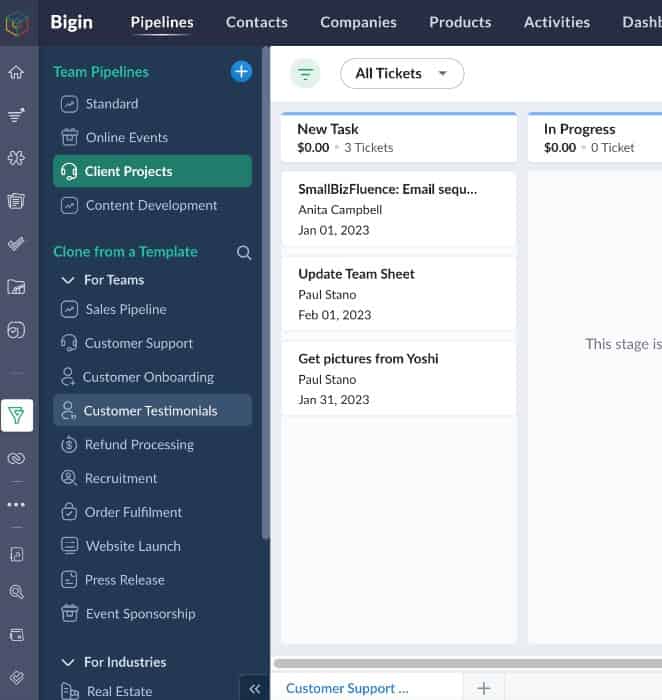Open the Update Team Sheet ticket
662x700 pixels.
point(399,294)
